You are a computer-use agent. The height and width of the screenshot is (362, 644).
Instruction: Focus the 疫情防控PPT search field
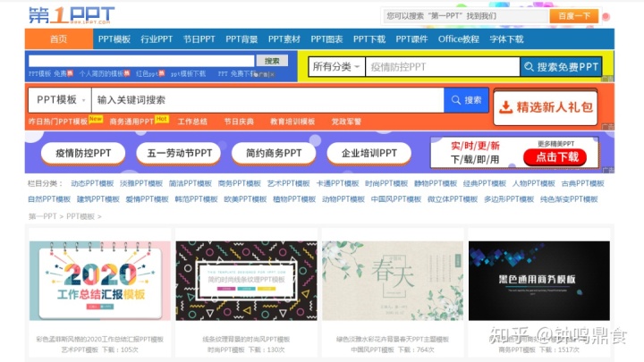click(x=443, y=66)
